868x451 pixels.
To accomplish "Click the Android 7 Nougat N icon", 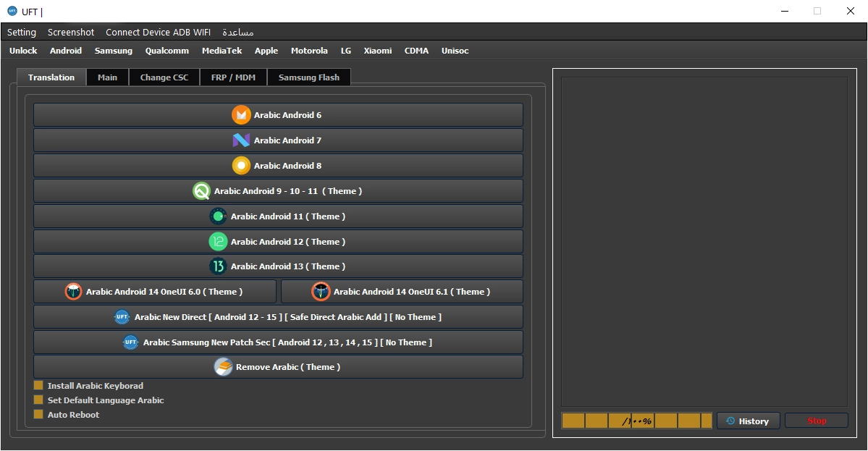I will (241, 140).
